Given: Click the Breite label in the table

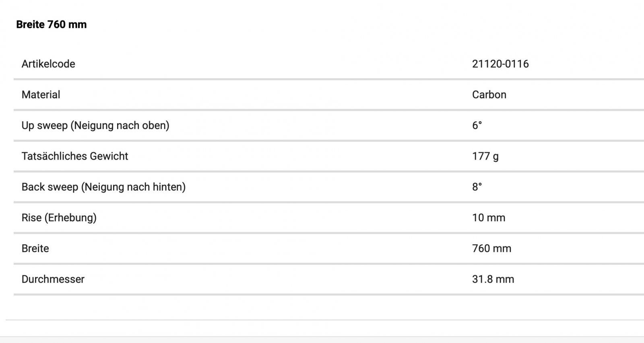Looking at the screenshot, I should [35, 248].
